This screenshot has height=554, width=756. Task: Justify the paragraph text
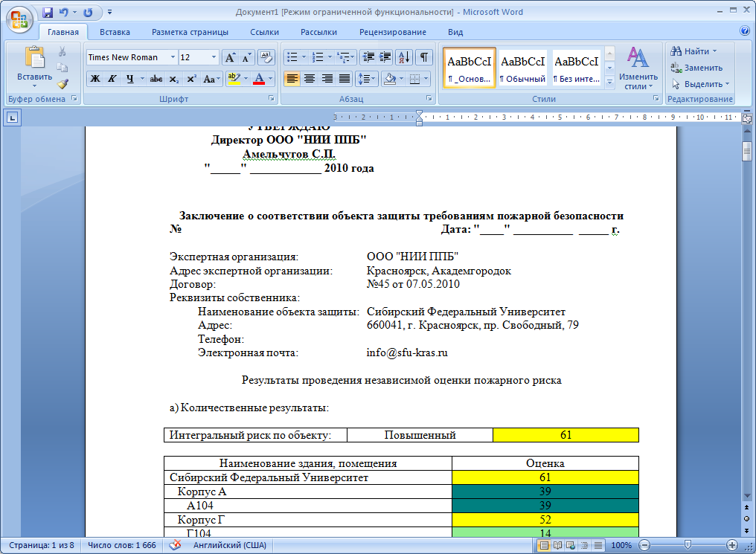click(345, 79)
